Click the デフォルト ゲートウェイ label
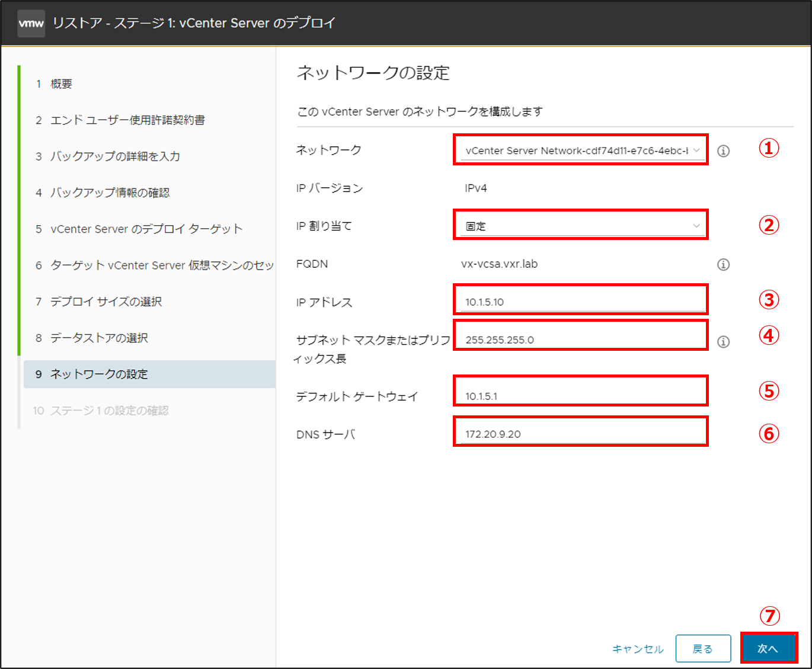Image resolution: width=812 pixels, height=669 pixels. pyautogui.click(x=357, y=396)
